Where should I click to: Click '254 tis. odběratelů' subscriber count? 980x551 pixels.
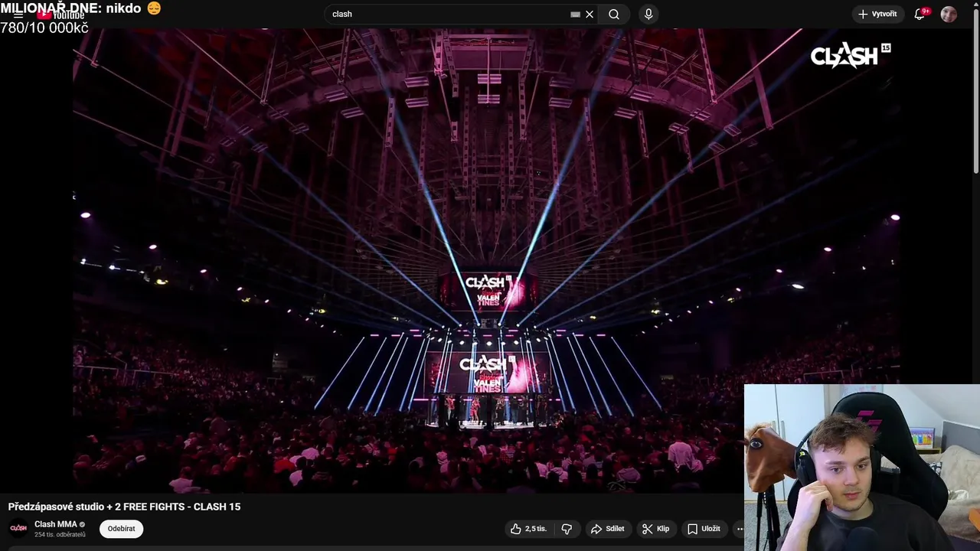(60, 535)
